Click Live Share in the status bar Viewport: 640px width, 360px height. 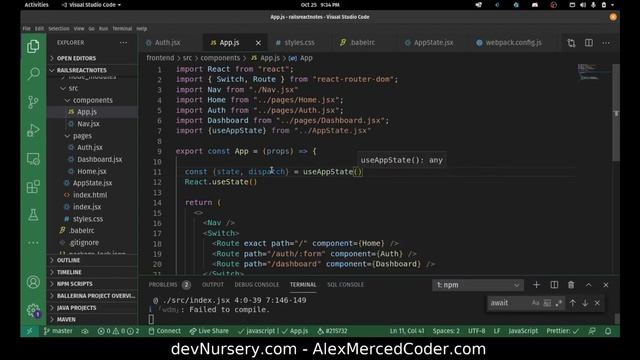click(209, 331)
